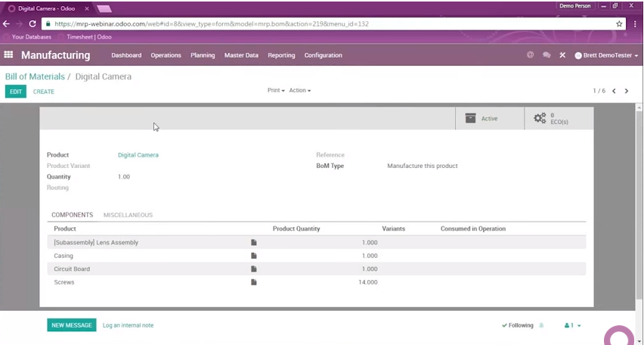Go to next record arrow
Screen dimensions: 644x345
[627, 91]
